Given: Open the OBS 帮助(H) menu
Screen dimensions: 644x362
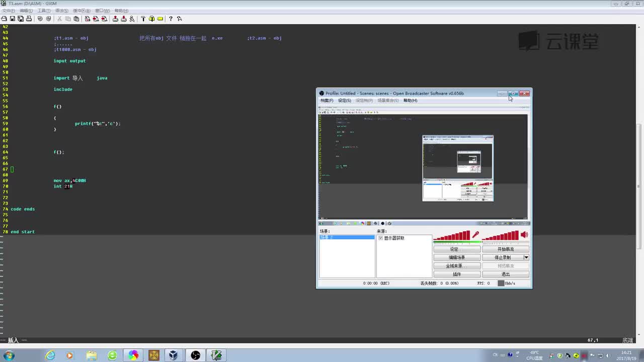Looking at the screenshot, I should [x=410, y=101].
